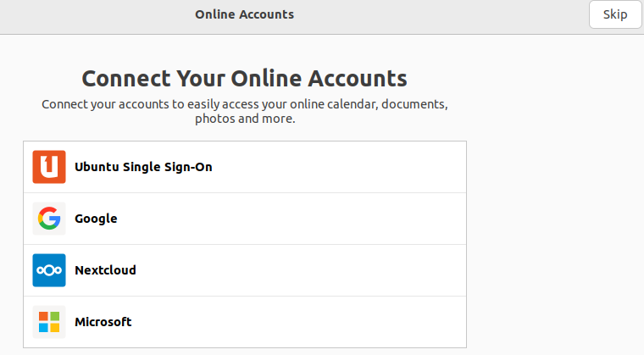Viewport: 644px width, 355px height.
Task: Click the Online Accounts header title
Action: coord(244,14)
